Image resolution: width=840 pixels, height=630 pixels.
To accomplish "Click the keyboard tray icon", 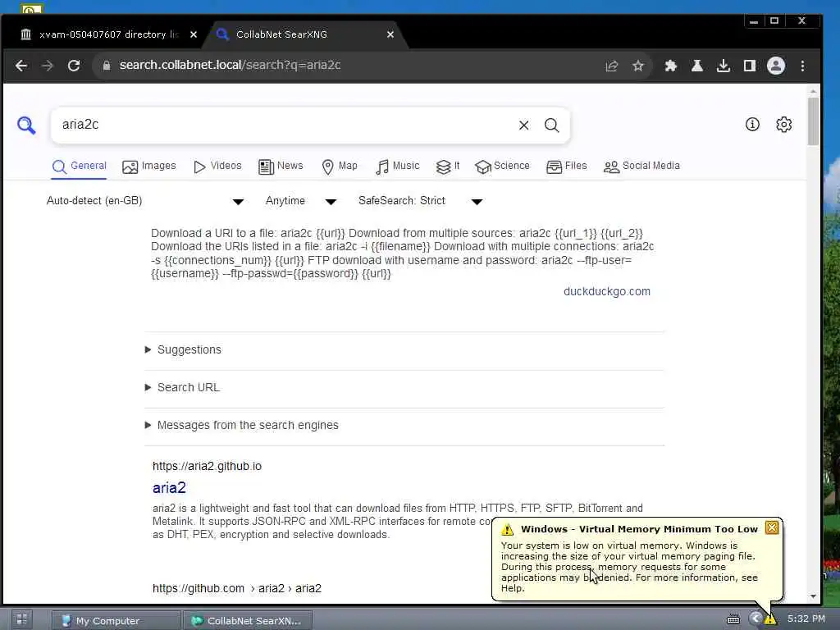I will 733,619.
